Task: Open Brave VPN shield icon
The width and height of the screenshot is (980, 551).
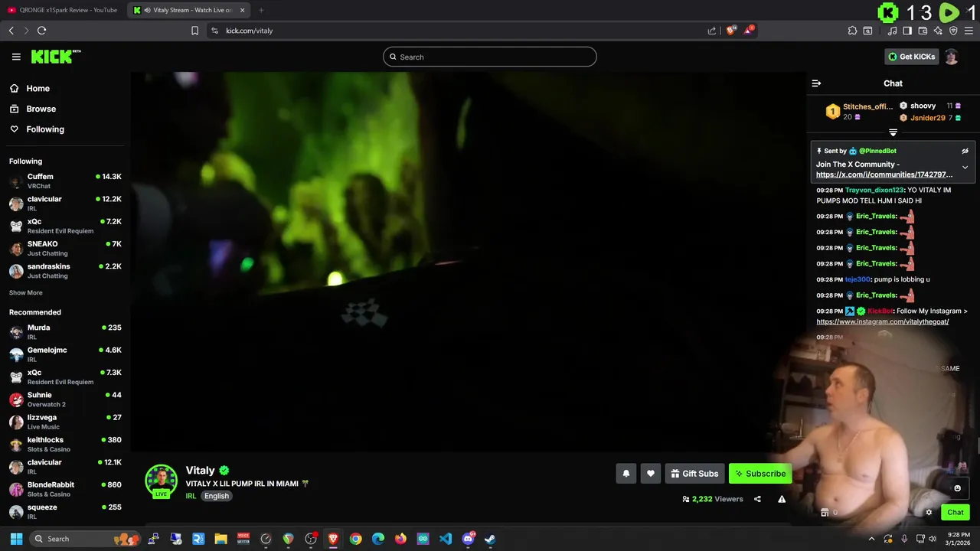Action: pos(953,31)
